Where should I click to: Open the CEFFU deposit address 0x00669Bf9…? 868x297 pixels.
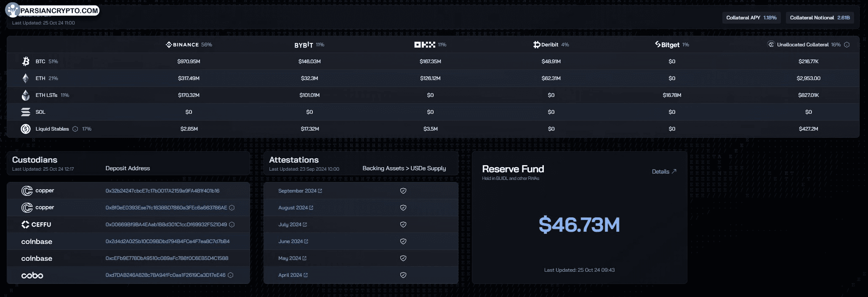[x=166, y=225]
